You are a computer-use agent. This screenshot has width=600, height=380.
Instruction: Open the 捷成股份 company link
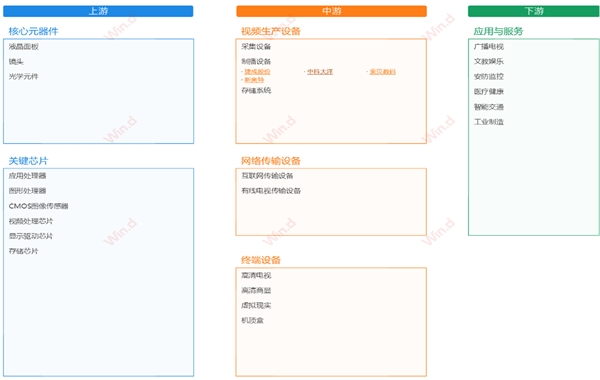coord(257,72)
